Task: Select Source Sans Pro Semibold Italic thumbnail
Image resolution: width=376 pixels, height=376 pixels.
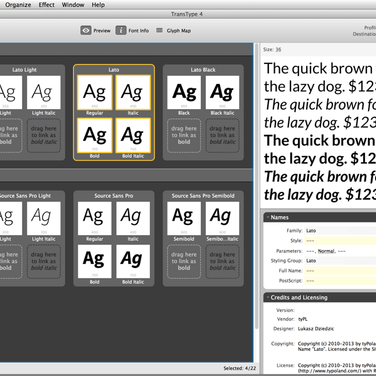Action: (222, 218)
